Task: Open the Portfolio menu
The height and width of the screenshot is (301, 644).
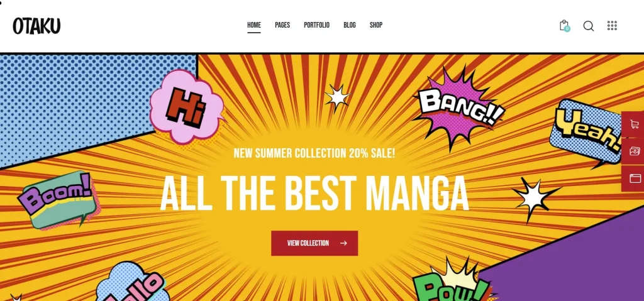Action: click(x=317, y=25)
